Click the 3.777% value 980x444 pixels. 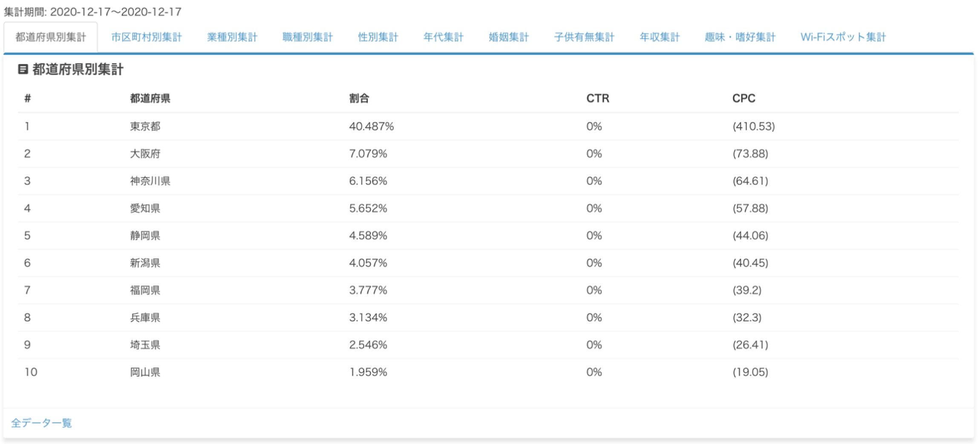pyautogui.click(x=368, y=290)
